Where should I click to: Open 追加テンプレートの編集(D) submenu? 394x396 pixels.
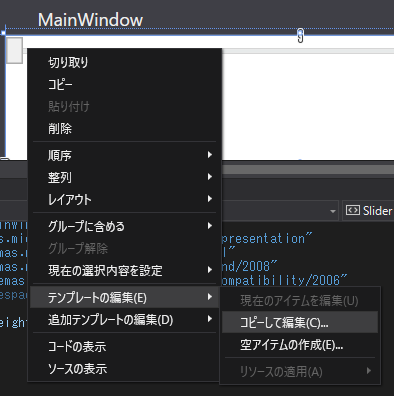click(125, 320)
